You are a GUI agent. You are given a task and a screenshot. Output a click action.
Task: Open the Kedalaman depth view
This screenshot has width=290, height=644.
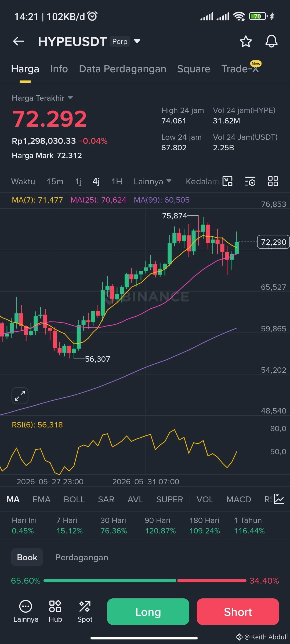coord(202,181)
